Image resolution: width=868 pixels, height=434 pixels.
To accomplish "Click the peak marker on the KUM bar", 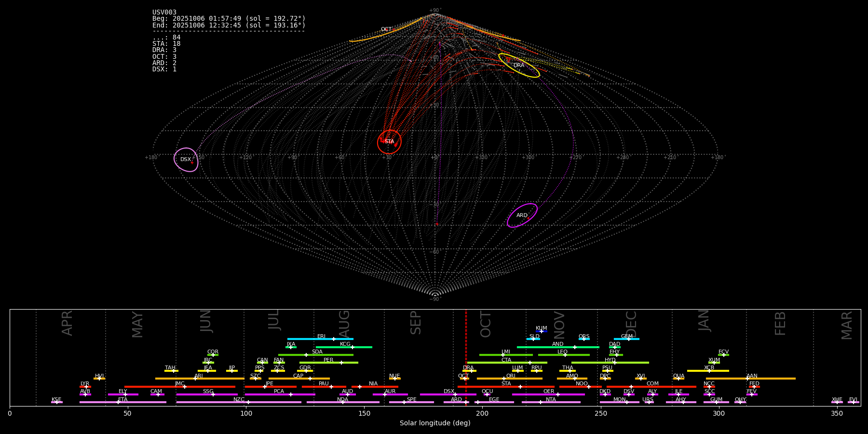I will 541,331.
